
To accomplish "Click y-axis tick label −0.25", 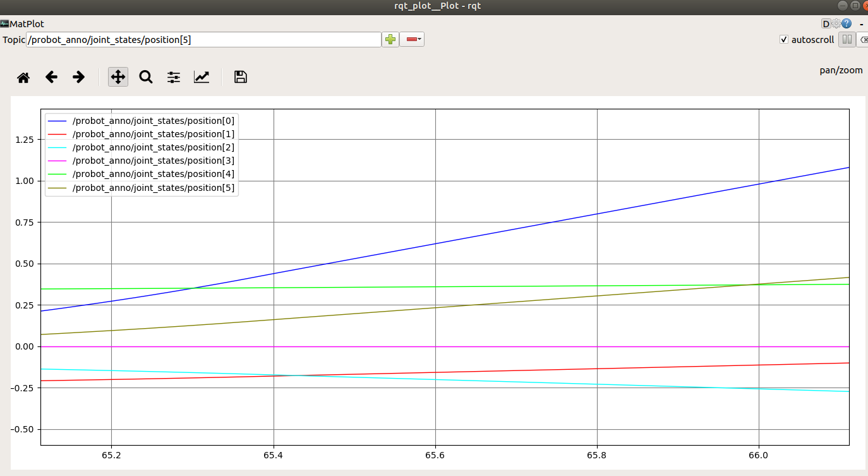I will (x=23, y=388).
